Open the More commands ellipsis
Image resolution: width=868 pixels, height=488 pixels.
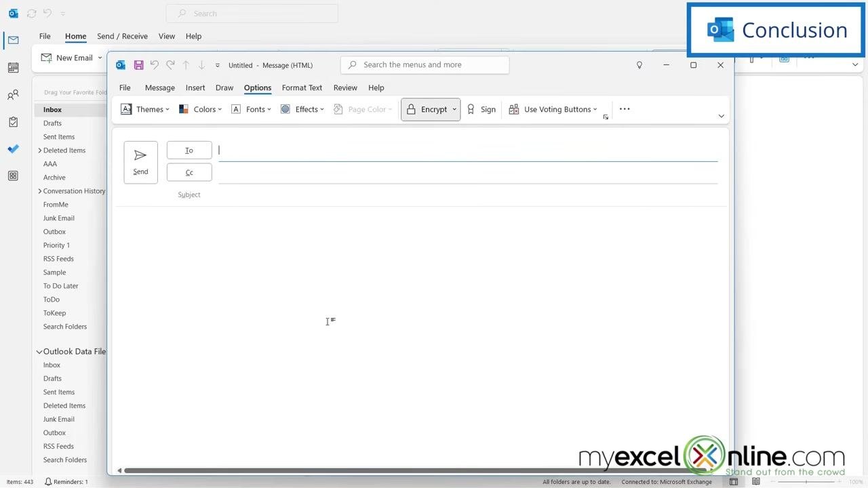pyautogui.click(x=625, y=109)
